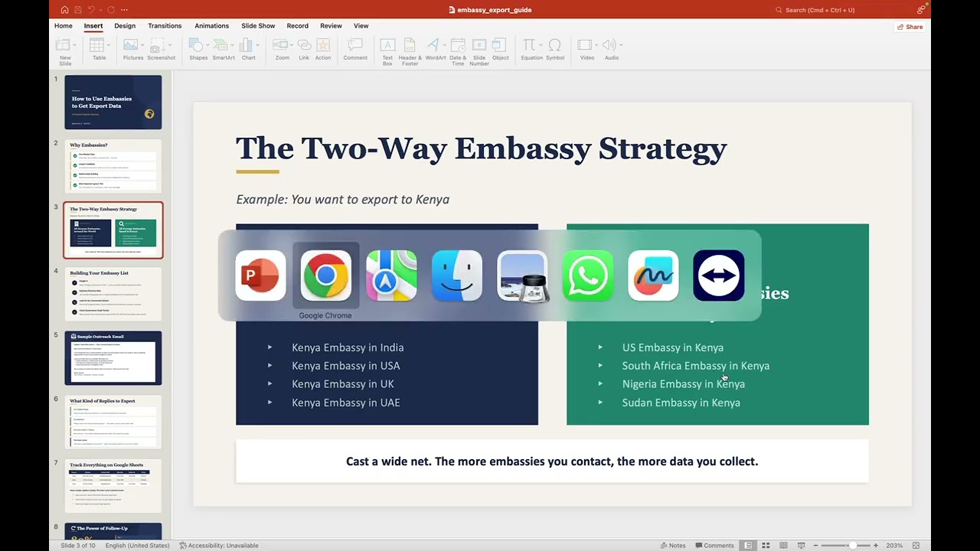Redo with the title bar arrow icon
This screenshot has height=551, width=980.
(111, 10)
